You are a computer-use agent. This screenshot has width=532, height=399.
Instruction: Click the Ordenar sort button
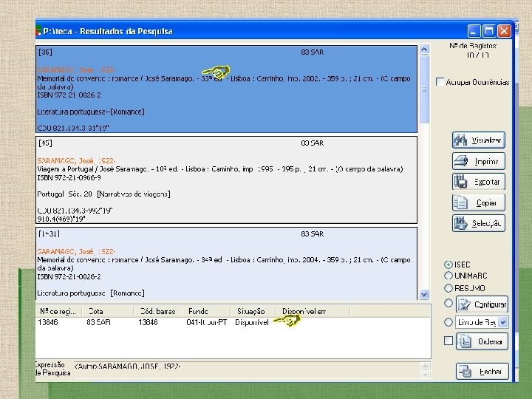pyautogui.click(x=482, y=341)
